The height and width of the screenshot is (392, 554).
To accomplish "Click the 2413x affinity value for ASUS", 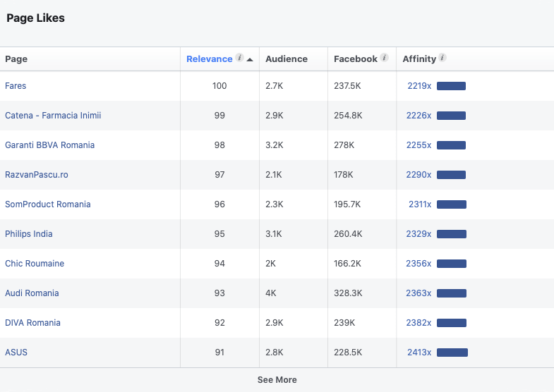I will pyautogui.click(x=418, y=353).
